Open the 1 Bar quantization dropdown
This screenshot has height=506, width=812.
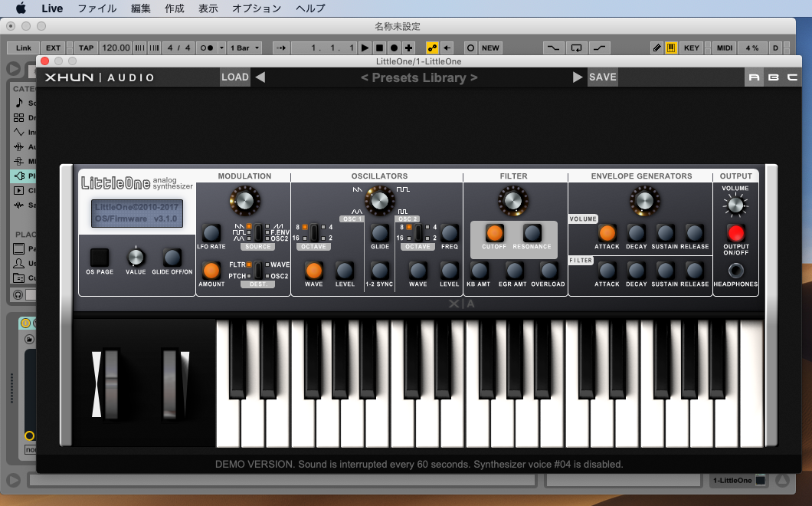244,48
